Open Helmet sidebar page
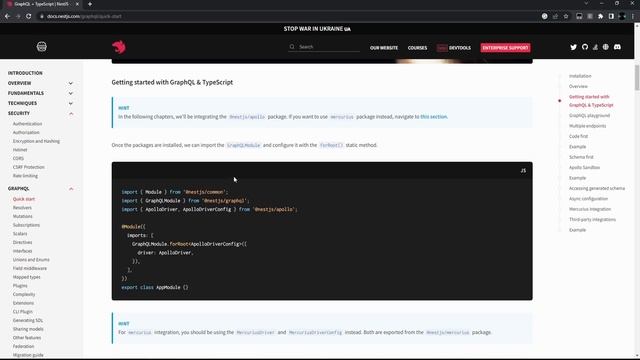Screen dimensions: 640x360 (20, 150)
